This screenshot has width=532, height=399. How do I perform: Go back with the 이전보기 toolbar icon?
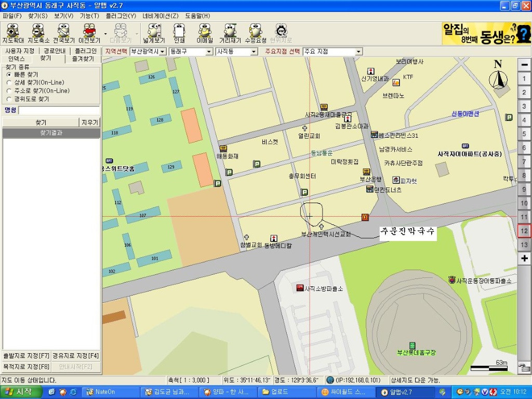(89, 34)
